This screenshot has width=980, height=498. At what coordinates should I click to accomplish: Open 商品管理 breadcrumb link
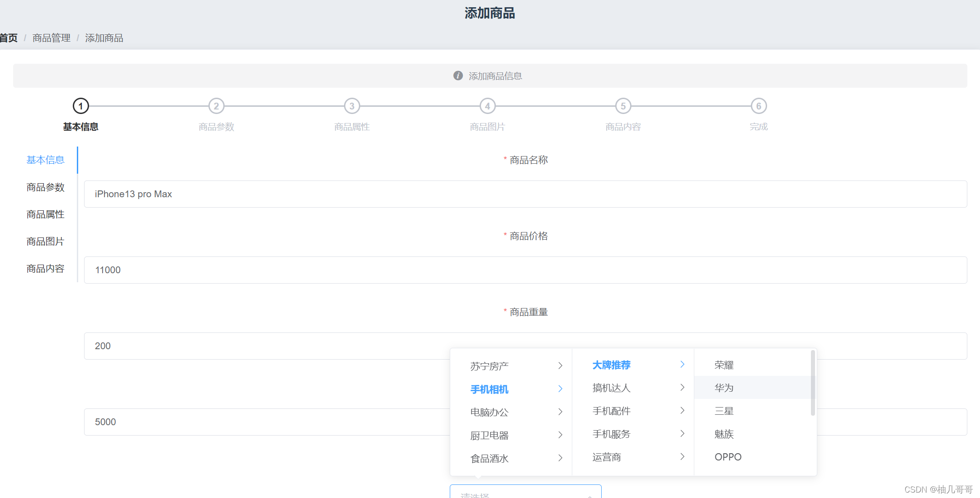click(x=52, y=38)
